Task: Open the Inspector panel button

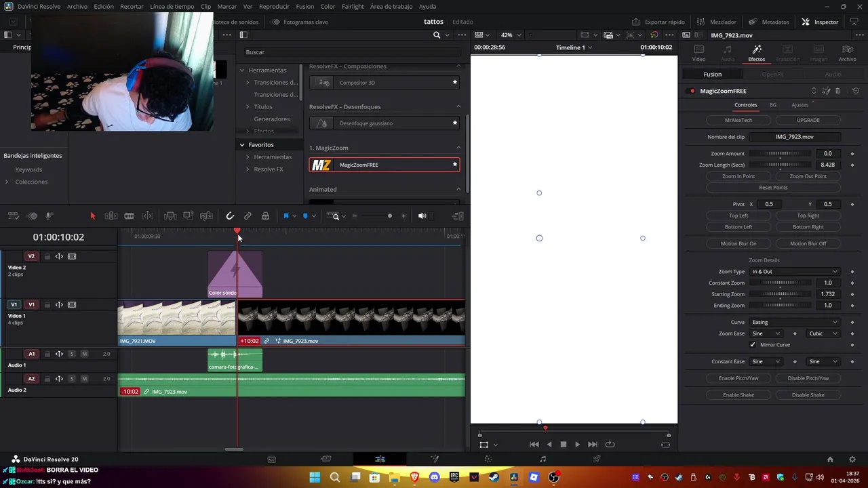Action: (820, 22)
